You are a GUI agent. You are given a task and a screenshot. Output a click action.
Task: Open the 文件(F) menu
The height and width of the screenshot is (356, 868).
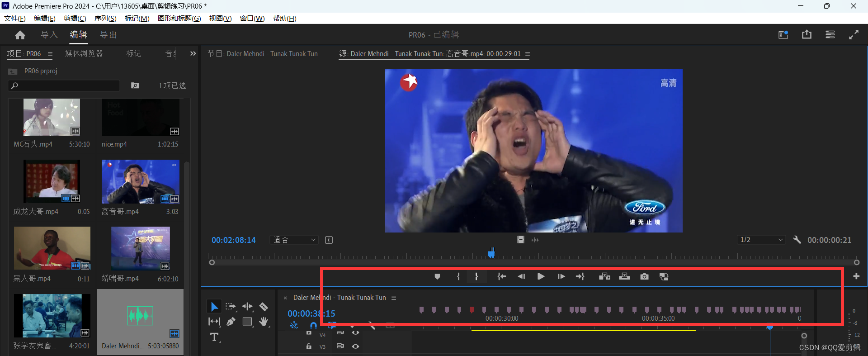click(14, 18)
